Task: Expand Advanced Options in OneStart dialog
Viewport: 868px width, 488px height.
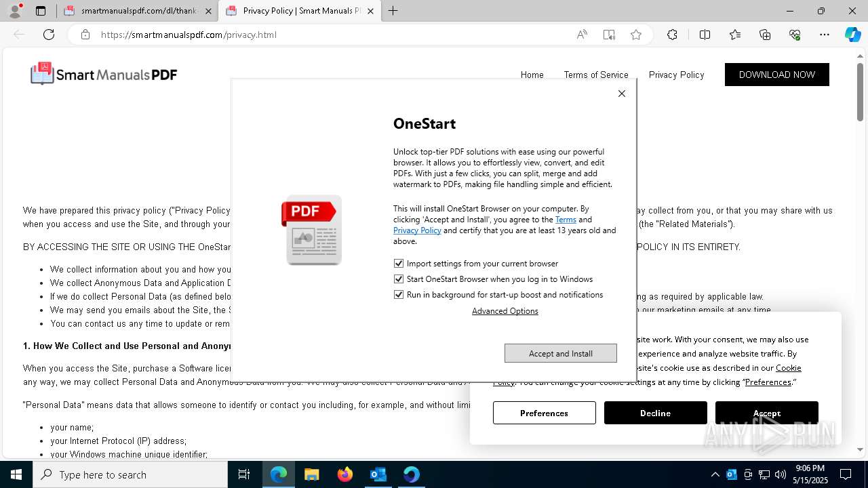Action: 505,311
